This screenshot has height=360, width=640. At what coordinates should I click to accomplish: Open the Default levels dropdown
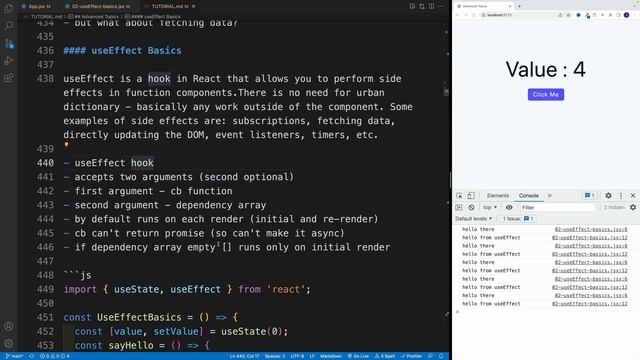coord(473,219)
